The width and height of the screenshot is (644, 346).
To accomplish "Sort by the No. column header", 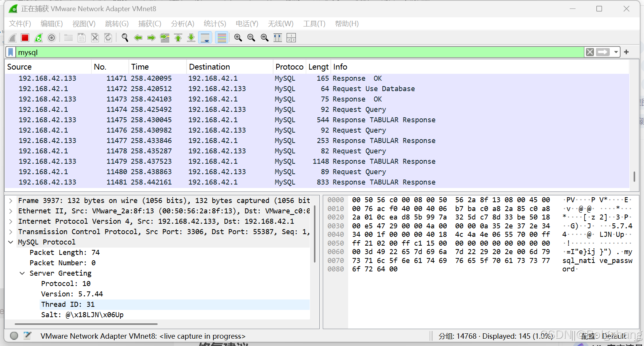I will [x=110, y=67].
